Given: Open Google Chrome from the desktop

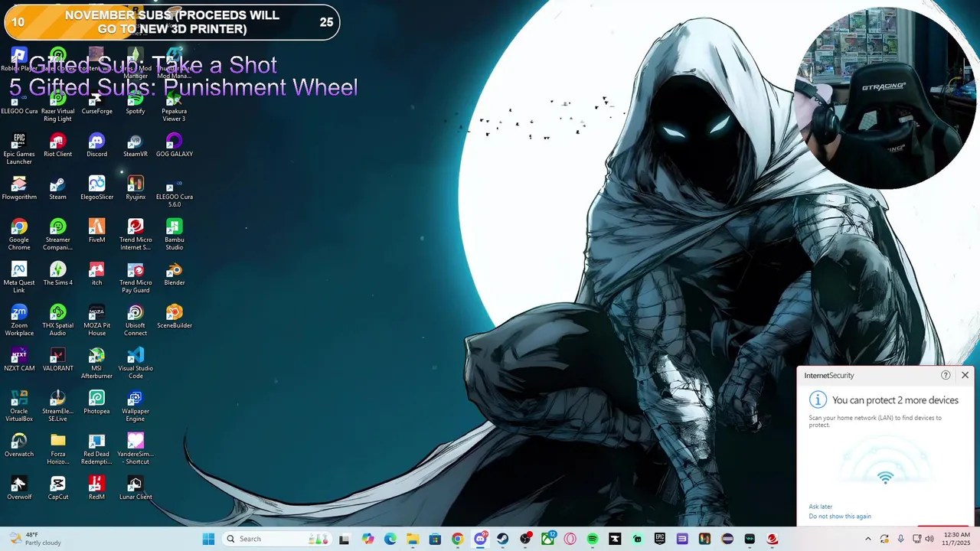Looking at the screenshot, I should click(x=19, y=235).
